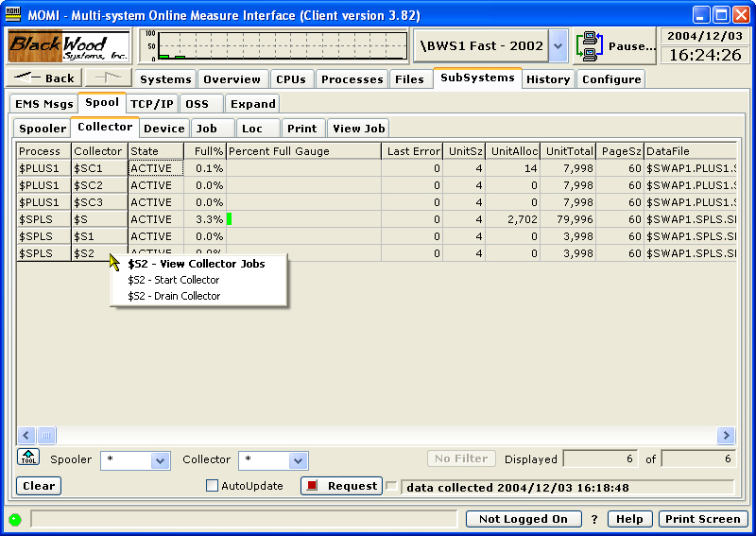Screen dimensions: 756x536
Task: Click the Print Screen button
Action: tap(702, 519)
